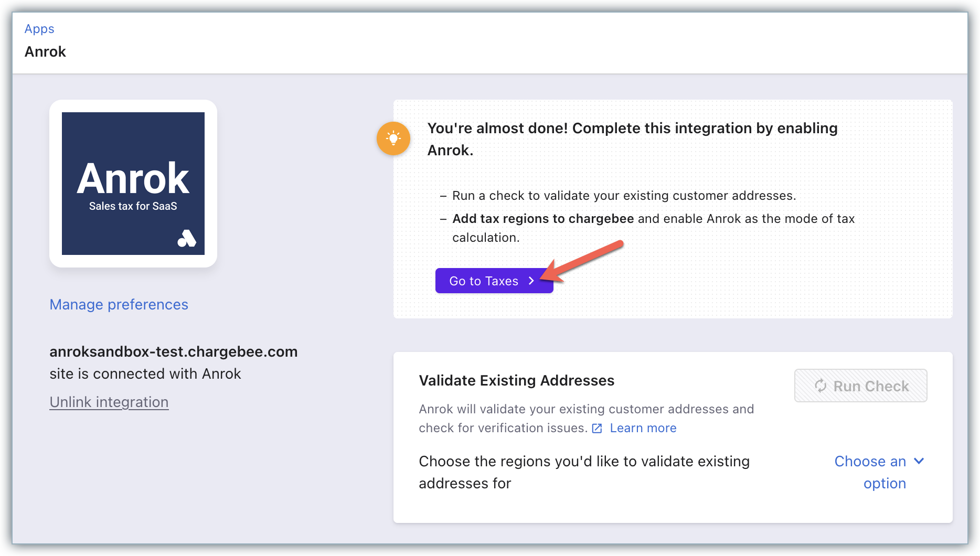
Task: Open the Anrok app logo tile
Action: [x=133, y=184]
